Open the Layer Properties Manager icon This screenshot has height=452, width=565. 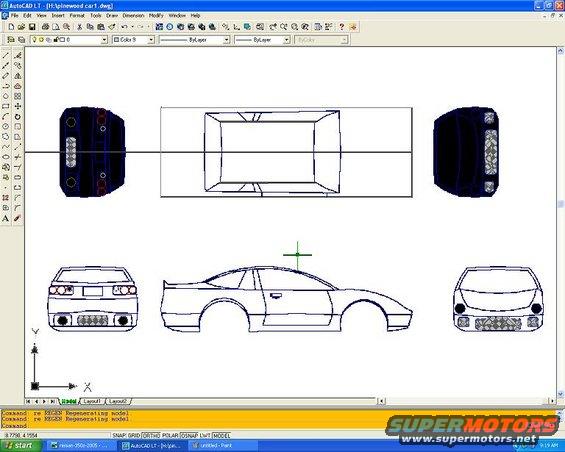(x=11, y=40)
